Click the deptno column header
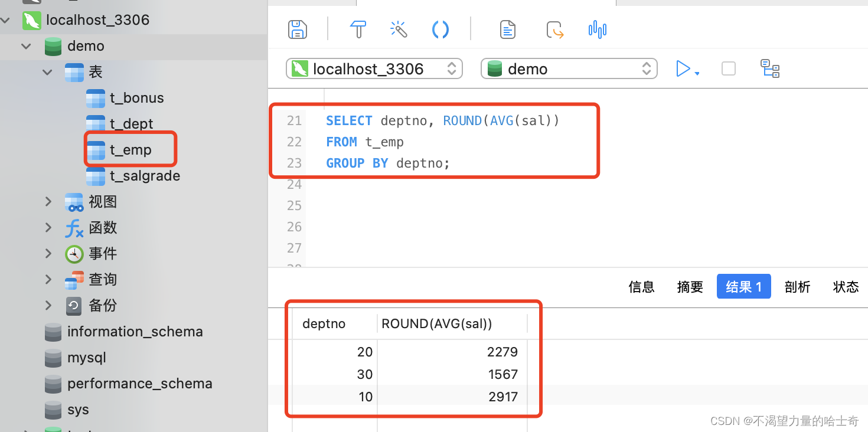868x432 pixels. (324, 323)
